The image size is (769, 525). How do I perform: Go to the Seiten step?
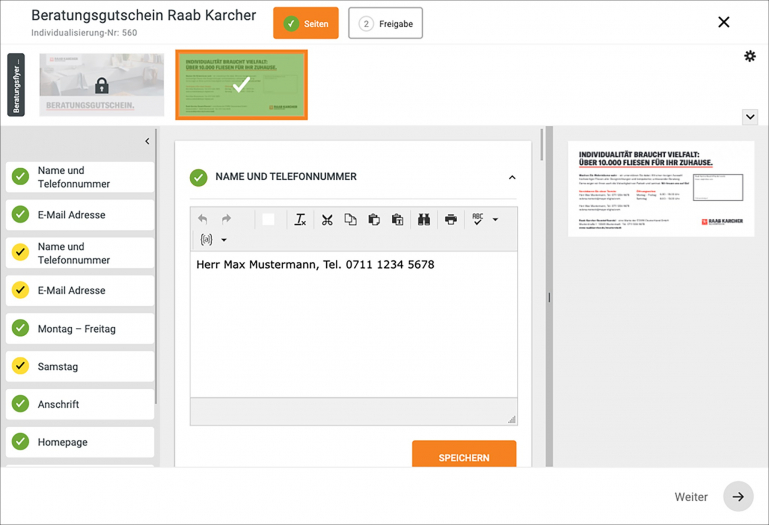pyautogui.click(x=306, y=23)
